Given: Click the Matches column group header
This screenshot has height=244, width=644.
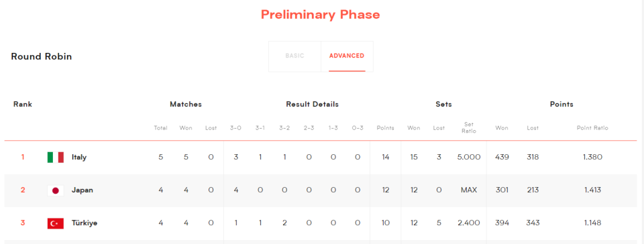Looking at the screenshot, I should [186, 104].
